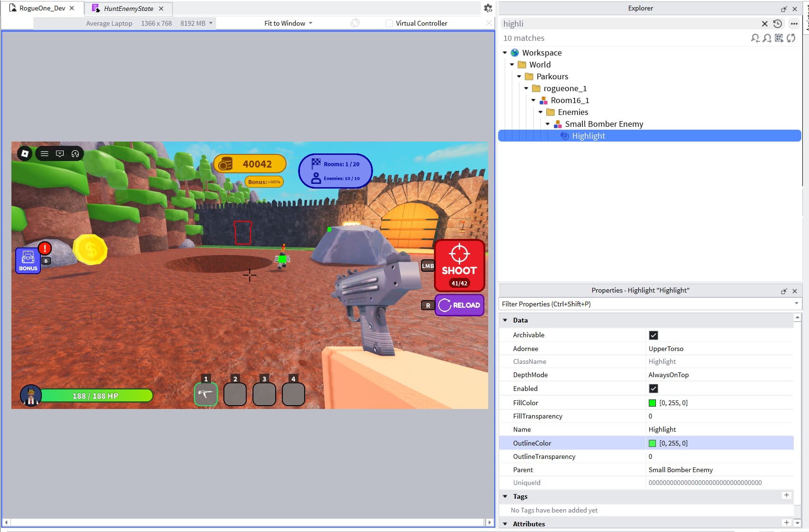This screenshot has width=809, height=532.
Task: Toggle device orientation rotate icon
Action: pyautogui.click(x=355, y=23)
